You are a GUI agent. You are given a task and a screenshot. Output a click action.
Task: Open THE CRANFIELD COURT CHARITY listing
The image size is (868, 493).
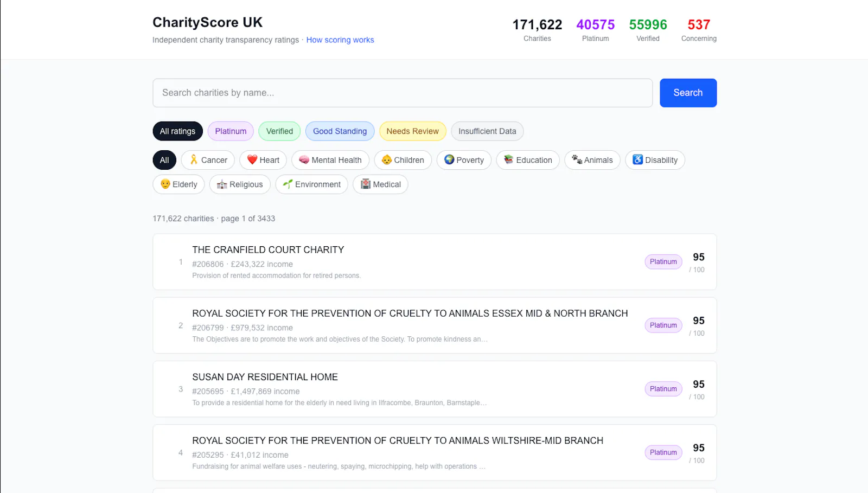(435, 262)
